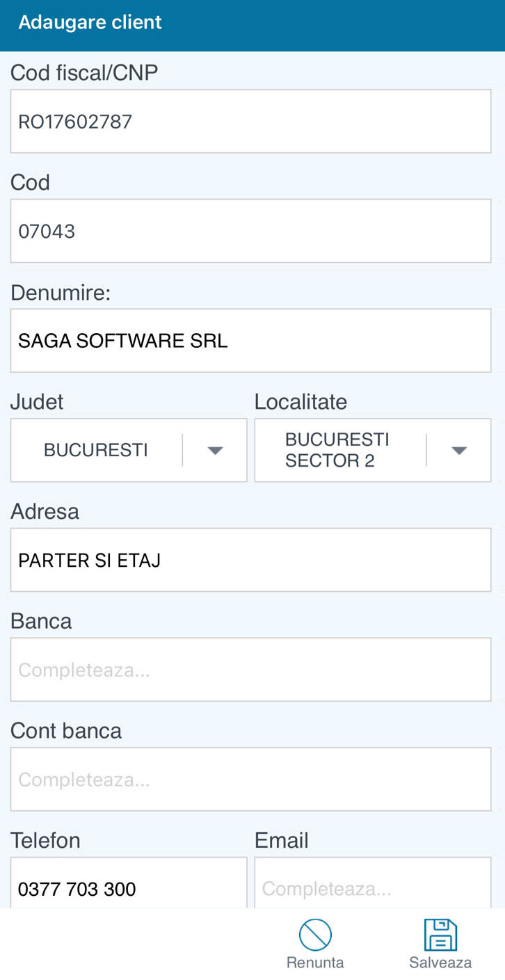Focus the empty Cont banca field
Screen dimensions: 505x980
click(250, 779)
